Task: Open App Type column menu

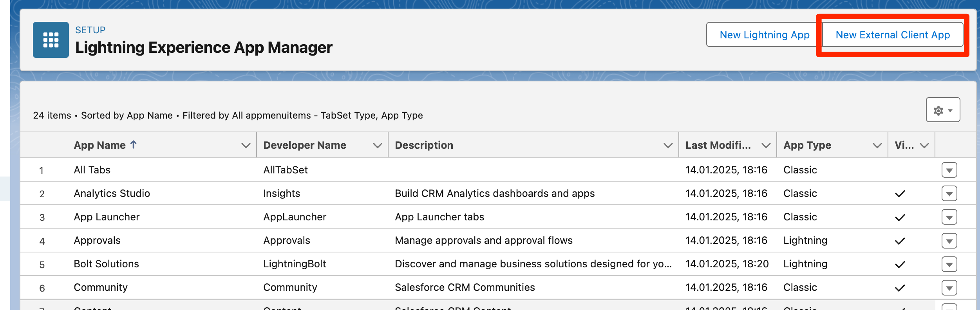Action: (877, 146)
